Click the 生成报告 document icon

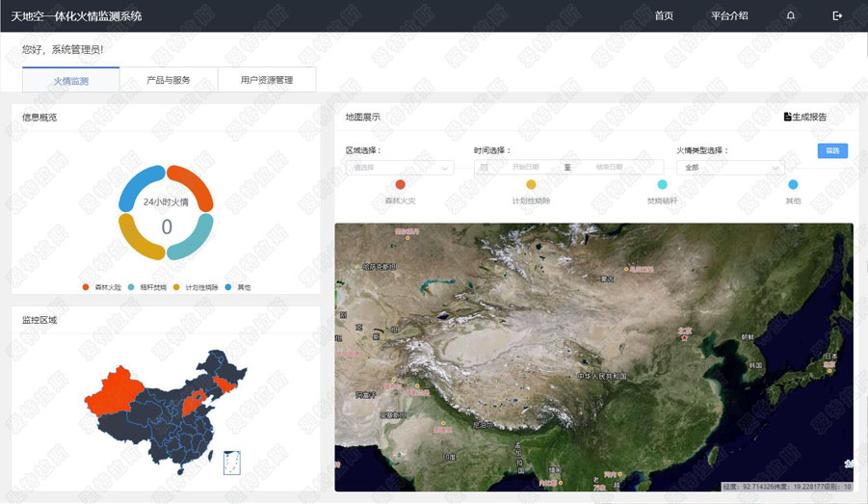pos(787,117)
